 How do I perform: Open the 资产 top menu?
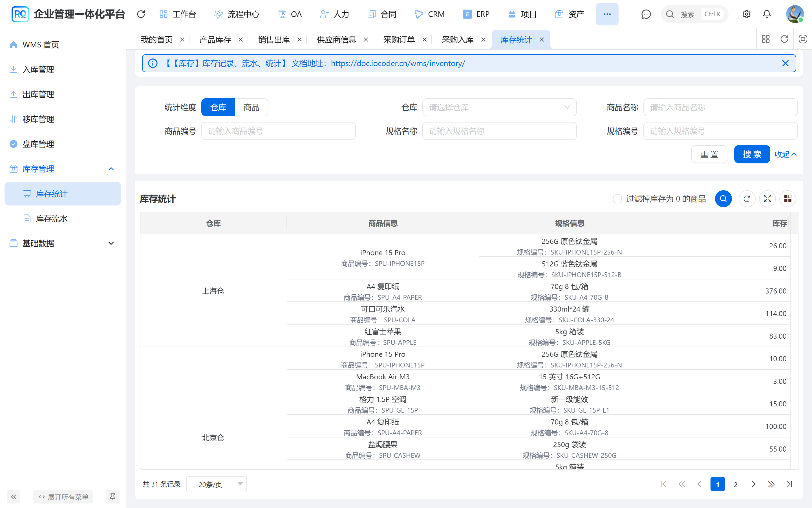pos(570,14)
